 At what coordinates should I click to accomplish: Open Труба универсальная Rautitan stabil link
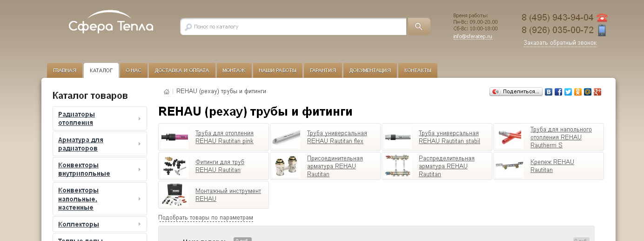tap(449, 137)
